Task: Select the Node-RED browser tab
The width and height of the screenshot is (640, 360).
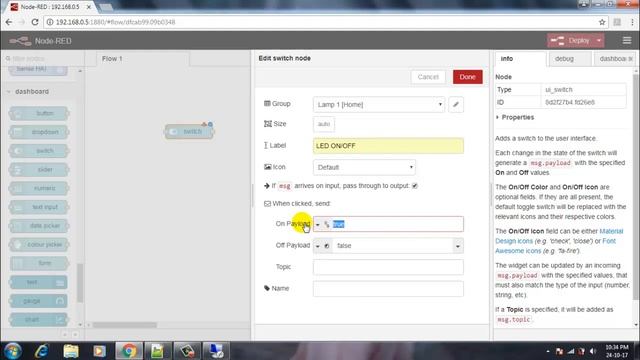Action: coord(50,7)
